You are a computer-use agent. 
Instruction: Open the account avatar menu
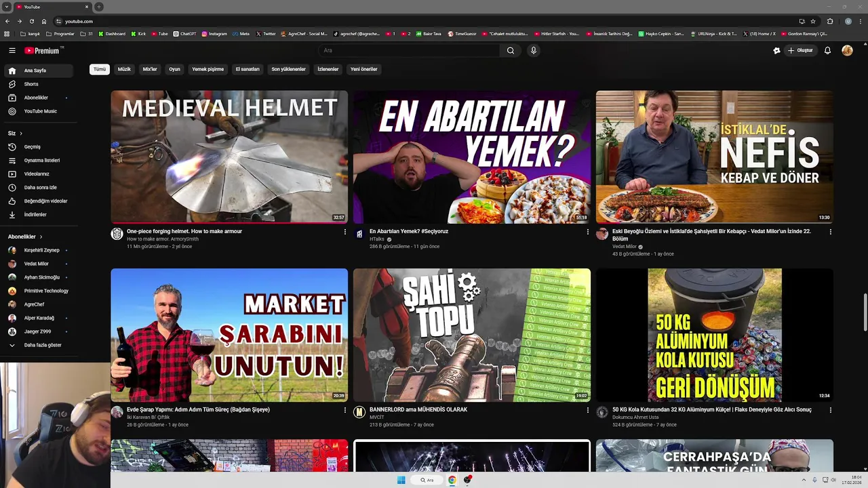point(847,50)
